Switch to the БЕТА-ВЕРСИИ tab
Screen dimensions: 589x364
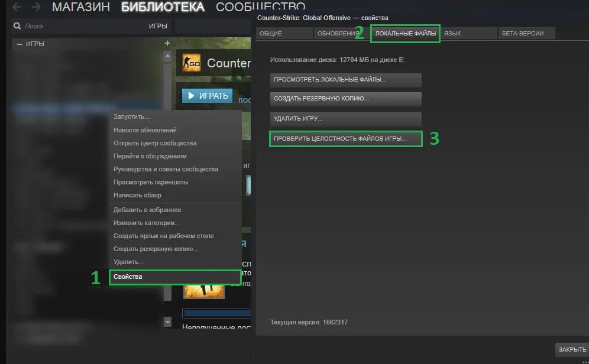tap(526, 34)
